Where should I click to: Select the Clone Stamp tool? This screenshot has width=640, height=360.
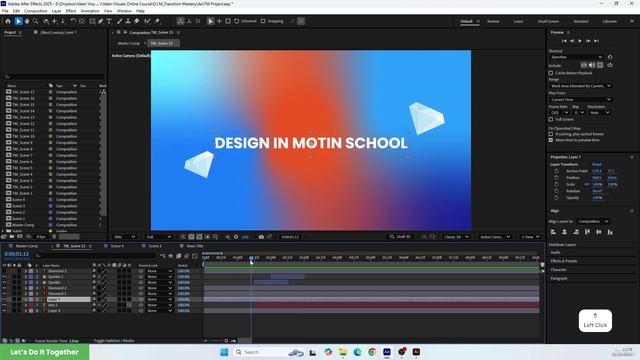[x=128, y=21]
